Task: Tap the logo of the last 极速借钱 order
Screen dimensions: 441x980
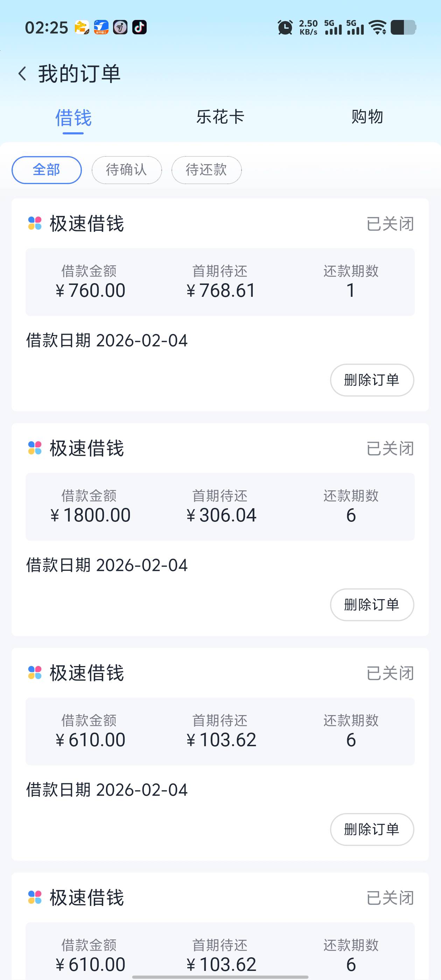Action: (35, 897)
